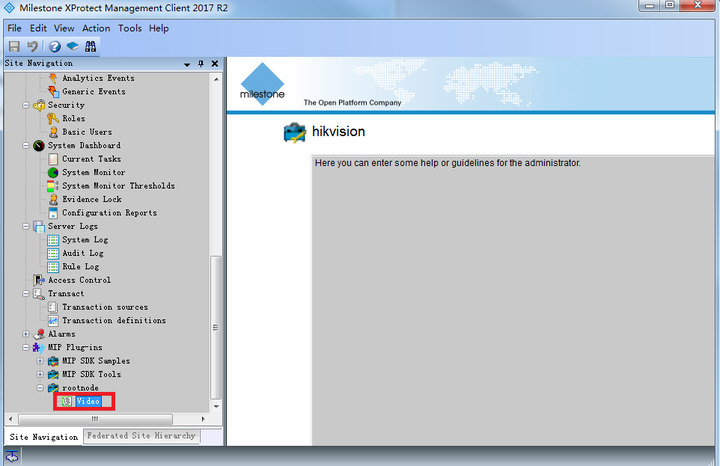Open the Tools menu

130,28
